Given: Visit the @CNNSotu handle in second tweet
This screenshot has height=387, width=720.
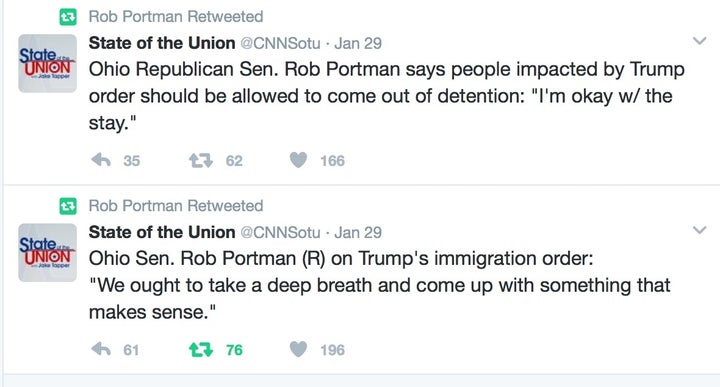Looking at the screenshot, I should [x=281, y=232].
